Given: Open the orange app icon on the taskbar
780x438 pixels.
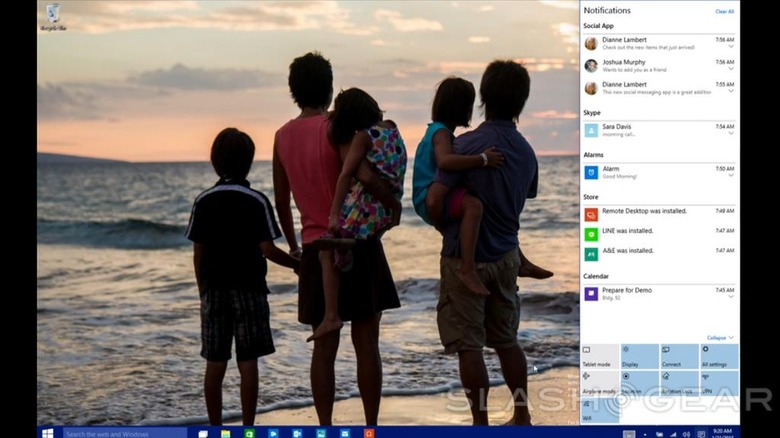Looking at the screenshot, I should (x=369, y=434).
